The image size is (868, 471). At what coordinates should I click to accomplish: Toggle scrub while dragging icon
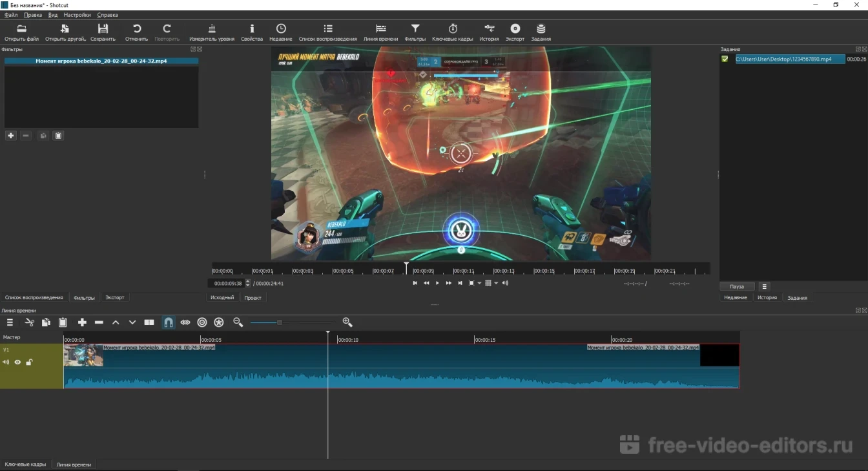click(x=185, y=322)
